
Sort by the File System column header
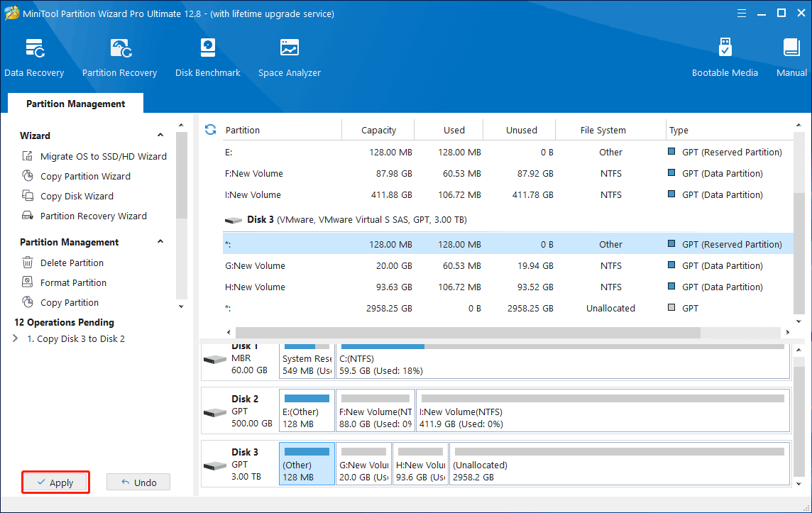click(x=610, y=130)
